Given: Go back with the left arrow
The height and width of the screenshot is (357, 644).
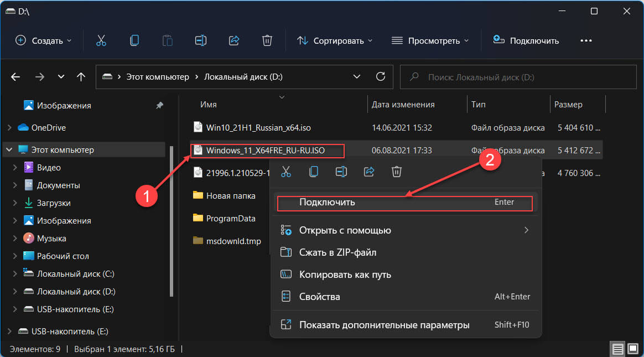Looking at the screenshot, I should pos(15,77).
